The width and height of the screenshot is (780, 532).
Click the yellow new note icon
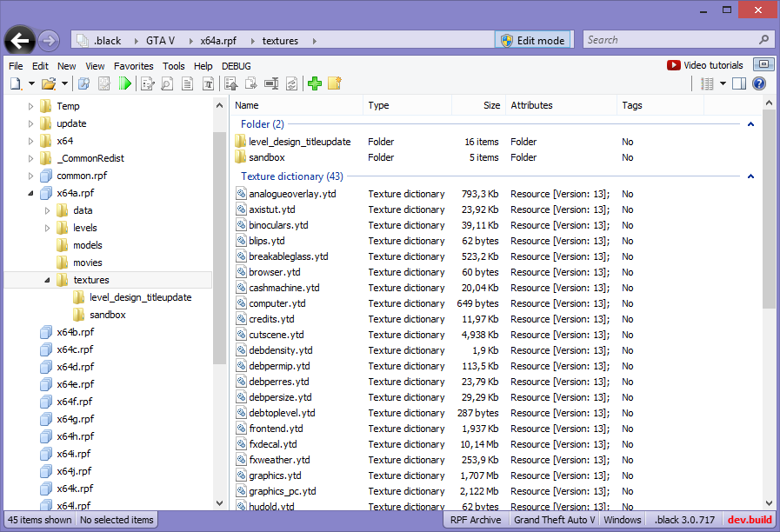335,83
